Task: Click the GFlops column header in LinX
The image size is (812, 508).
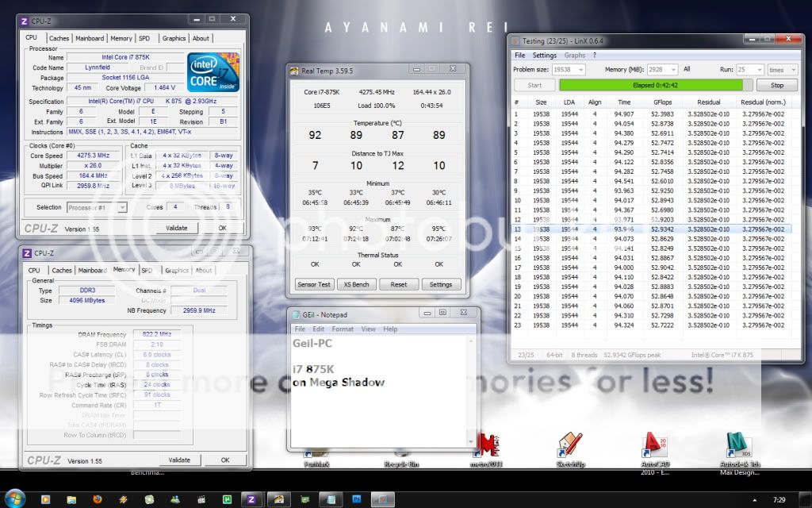Action: 662,102
